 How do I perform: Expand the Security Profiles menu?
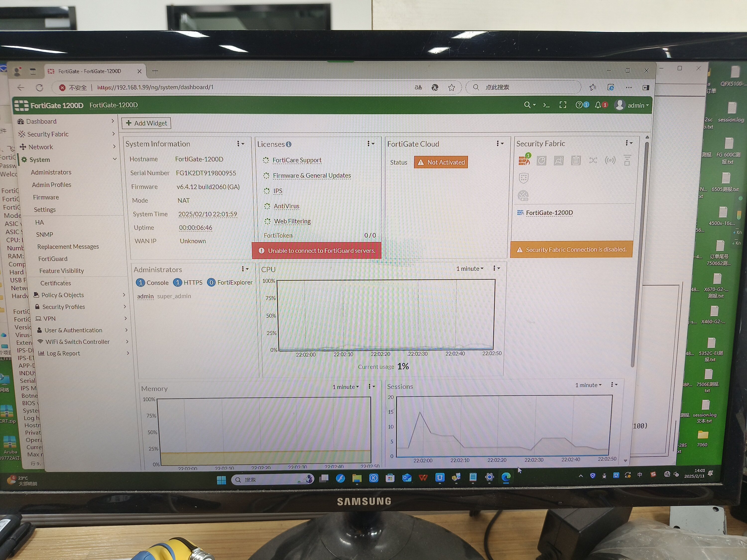coord(81,307)
